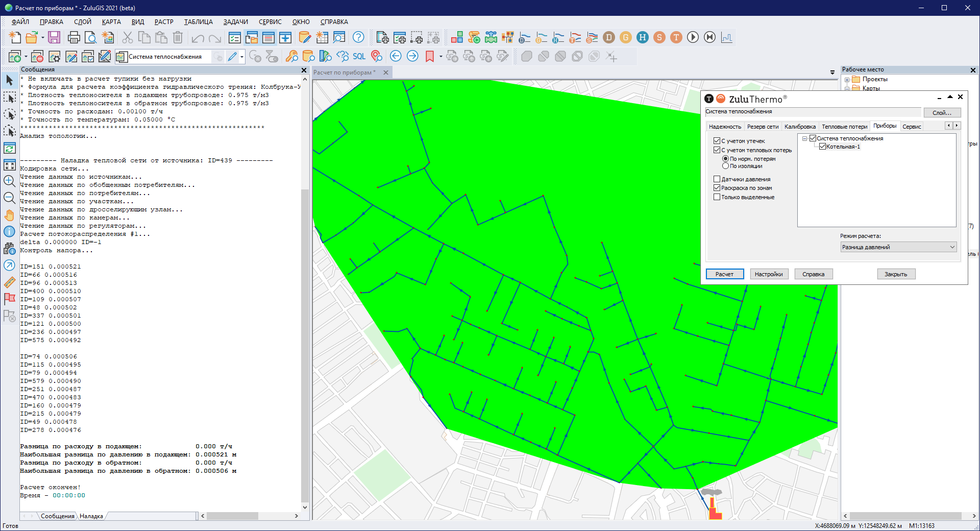This screenshot has height=531, width=980.
Task: Select the pointer arrow tool
Action: tap(9, 80)
